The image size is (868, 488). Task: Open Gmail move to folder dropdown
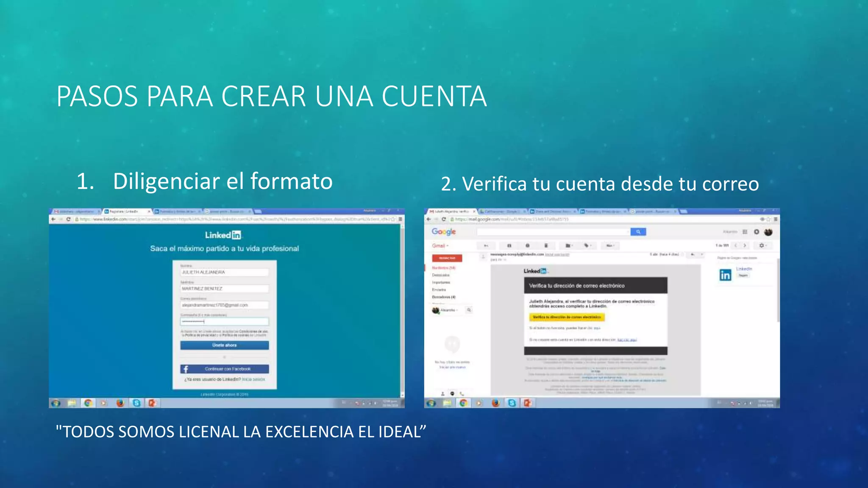(x=569, y=246)
